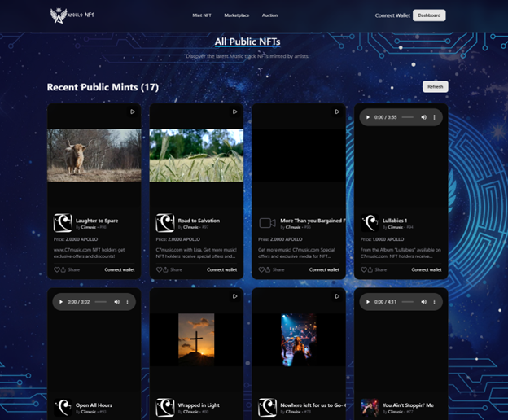This screenshot has width=508, height=420.
Task: Seek in the Lullabies 1 audio progress bar
Action: pyautogui.click(x=407, y=117)
